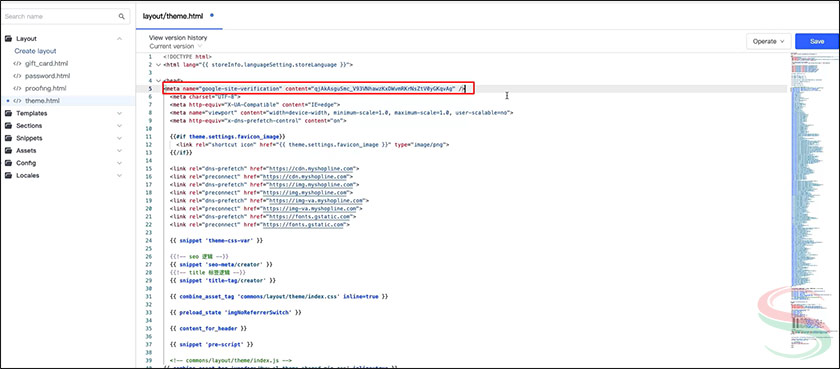Click the Layout folder icon

pyautogui.click(x=8, y=39)
